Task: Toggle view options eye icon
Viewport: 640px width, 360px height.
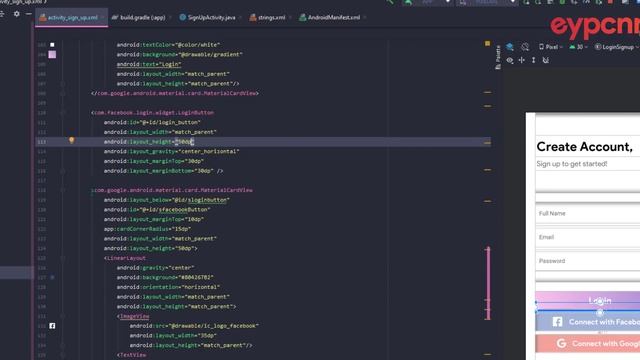Action: 510,60
